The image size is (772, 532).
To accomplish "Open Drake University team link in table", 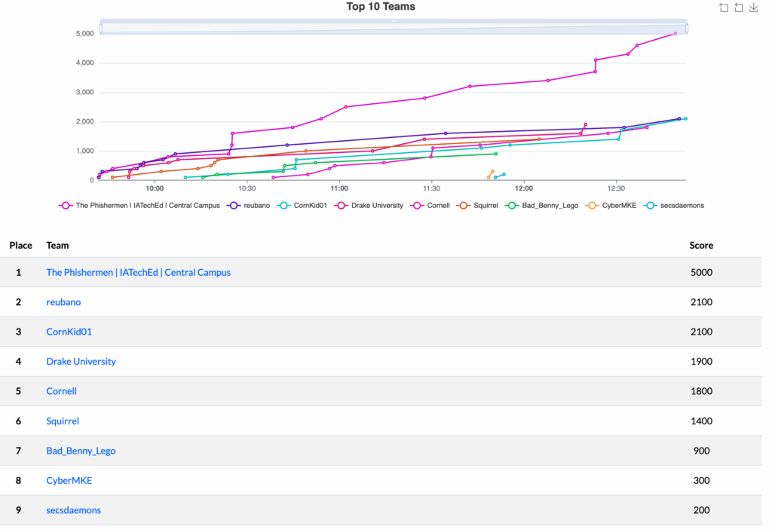I will pos(81,362).
